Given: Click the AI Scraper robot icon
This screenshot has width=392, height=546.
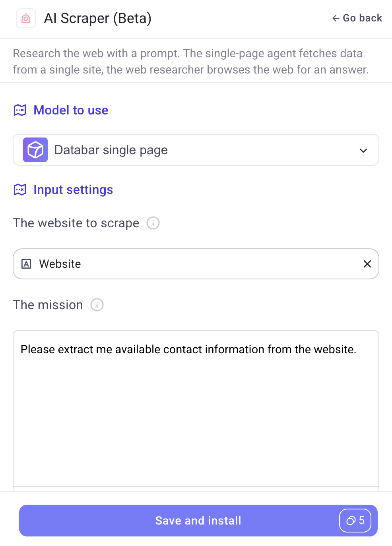Looking at the screenshot, I should tap(26, 18).
